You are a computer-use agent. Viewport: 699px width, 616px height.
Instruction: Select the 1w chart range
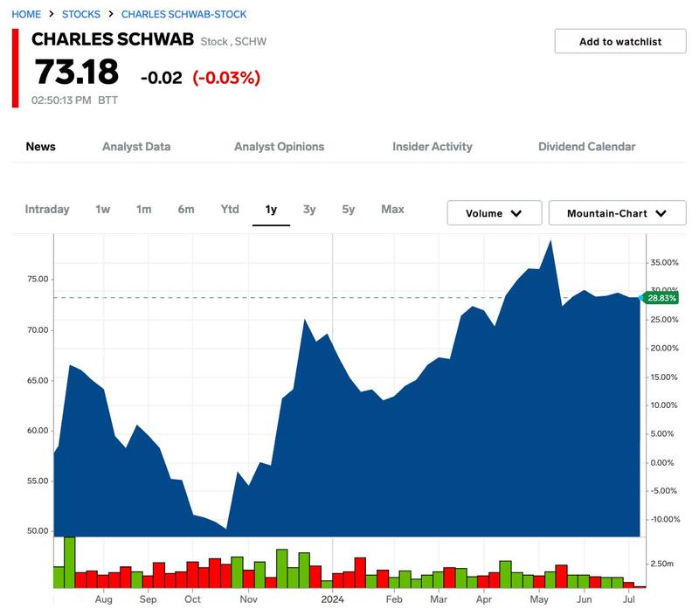102,210
